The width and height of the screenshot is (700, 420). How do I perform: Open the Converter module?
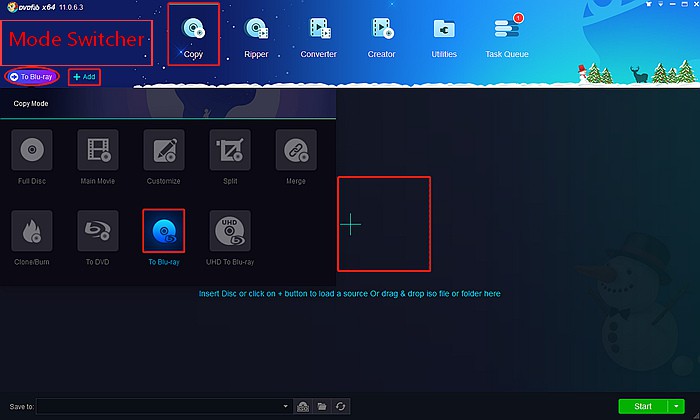pos(319,37)
